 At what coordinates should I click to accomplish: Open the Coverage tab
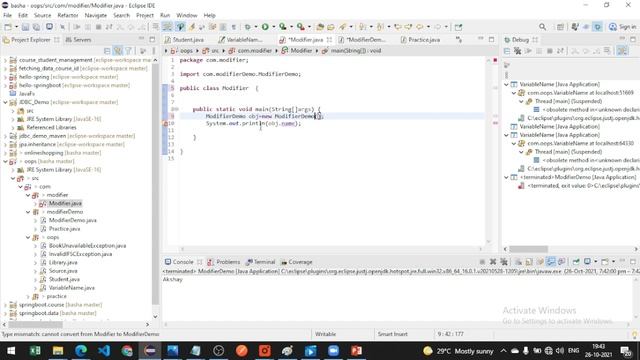pos(297,262)
